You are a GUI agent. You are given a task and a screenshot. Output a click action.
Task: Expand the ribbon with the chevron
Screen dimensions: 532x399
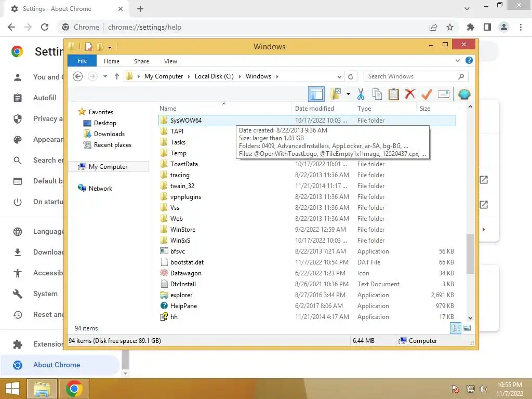point(458,61)
